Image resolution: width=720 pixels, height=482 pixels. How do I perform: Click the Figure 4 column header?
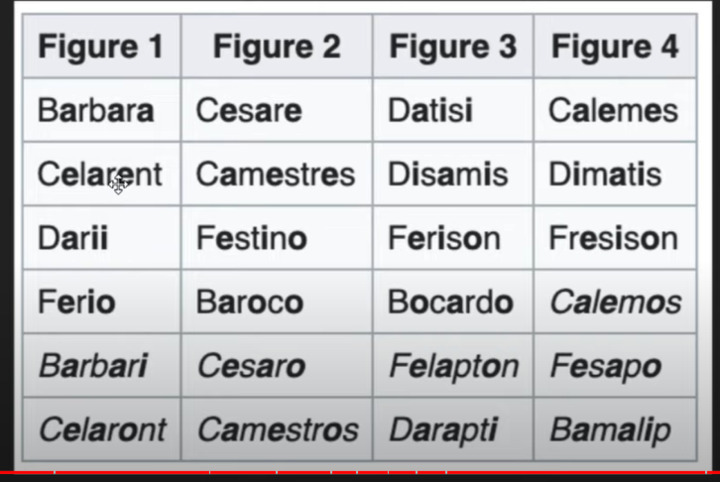click(615, 46)
